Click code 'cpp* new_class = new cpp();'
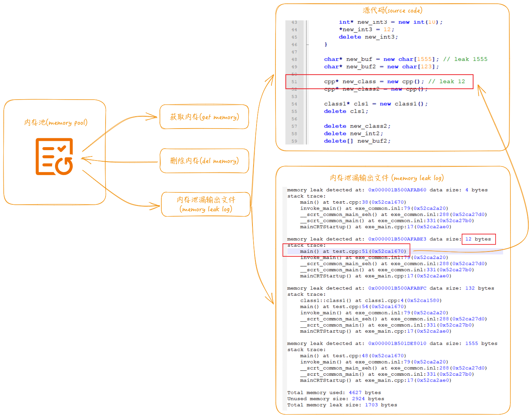 coord(374,82)
